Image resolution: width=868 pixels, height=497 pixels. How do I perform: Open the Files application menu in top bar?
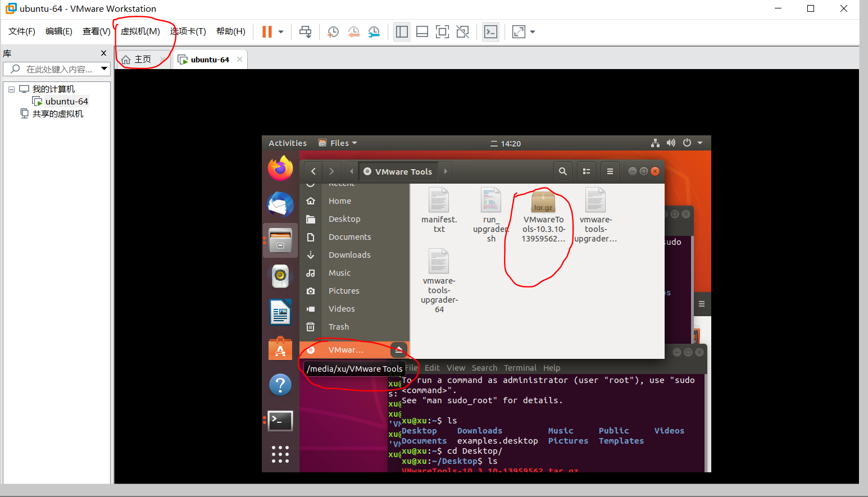click(338, 143)
